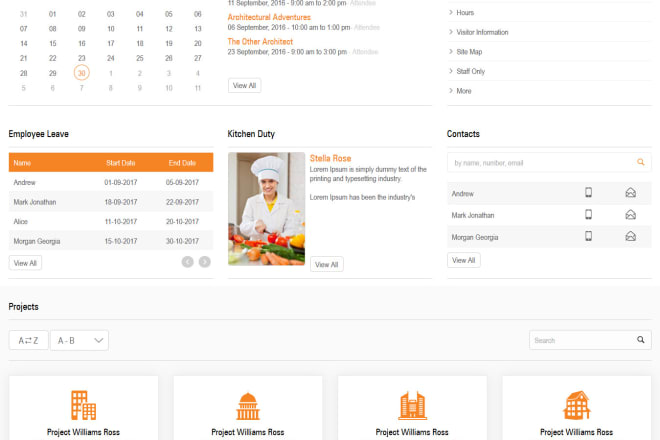The height and width of the screenshot is (440, 660).
Task: Expand the Staff Only menu item
Action: (470, 71)
